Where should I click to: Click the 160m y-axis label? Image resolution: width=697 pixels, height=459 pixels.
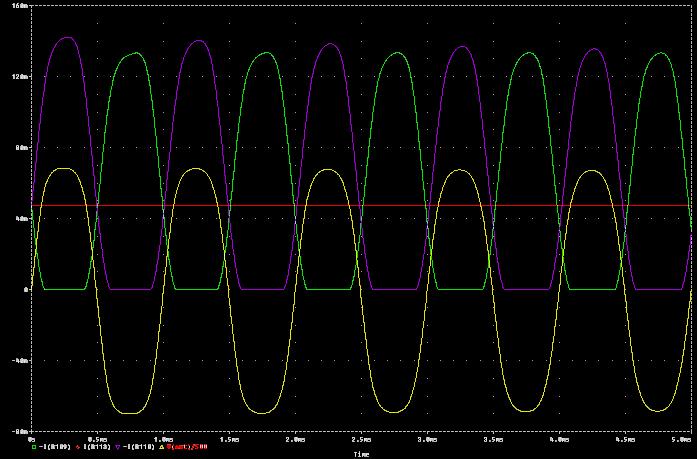pos(20,6)
